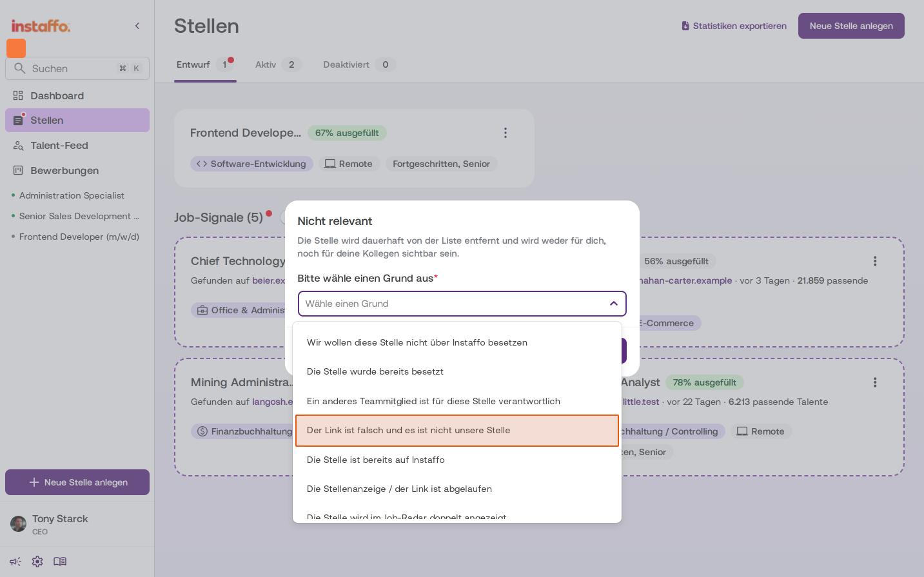Click Statistiken exportieren link
Image resolution: width=924 pixels, height=577 pixels.
coord(734,26)
